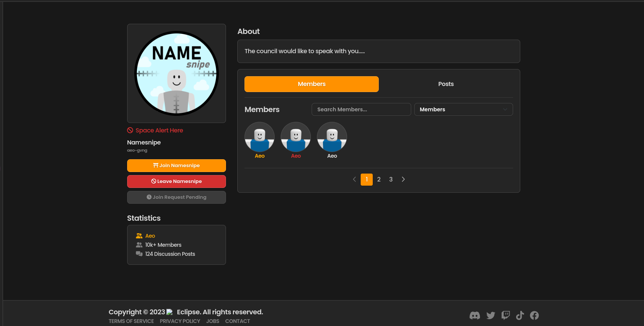Switch to the Posts tab
Screen dimensions: 644x326
pos(446,84)
